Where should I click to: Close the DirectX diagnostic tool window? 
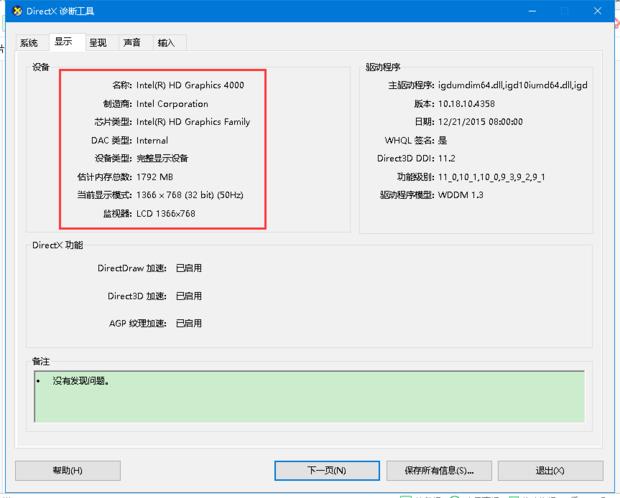[x=596, y=11]
